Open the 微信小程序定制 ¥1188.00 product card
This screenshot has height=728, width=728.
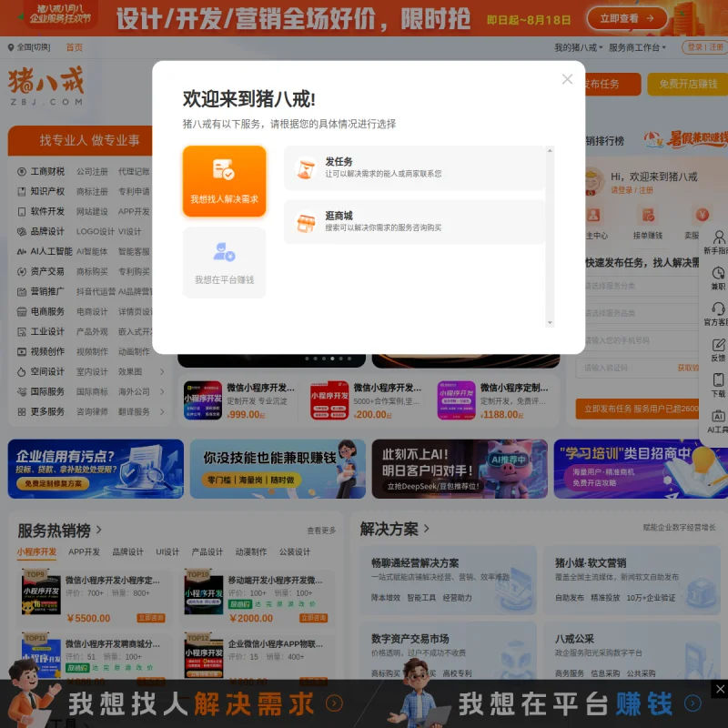(x=494, y=400)
